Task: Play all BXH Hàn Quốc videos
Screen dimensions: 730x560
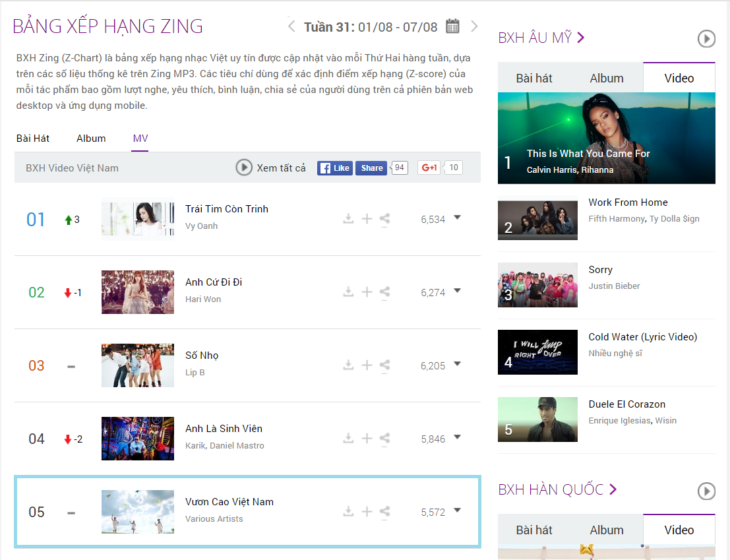Action: pos(706,491)
